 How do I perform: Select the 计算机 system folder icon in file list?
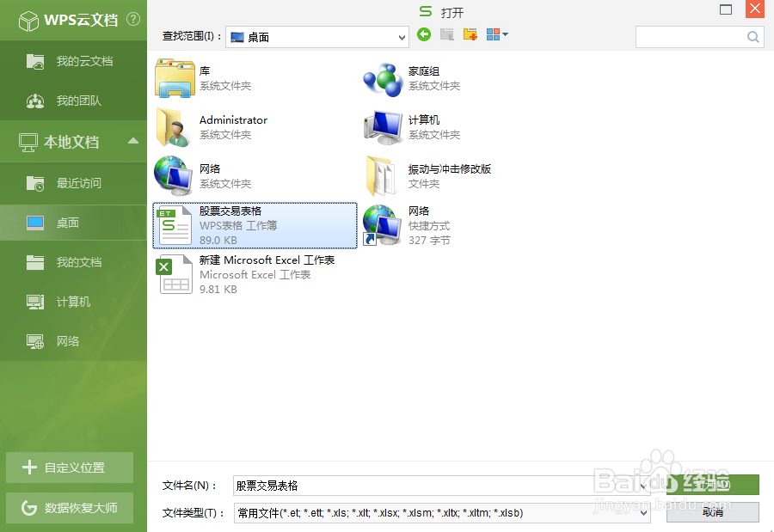click(383, 127)
